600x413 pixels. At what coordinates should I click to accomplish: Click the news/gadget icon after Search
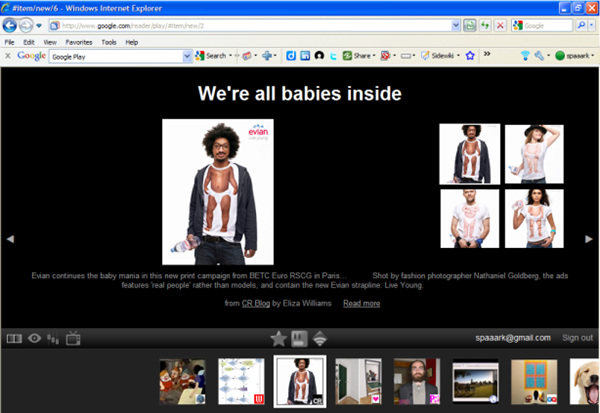[x=247, y=56]
